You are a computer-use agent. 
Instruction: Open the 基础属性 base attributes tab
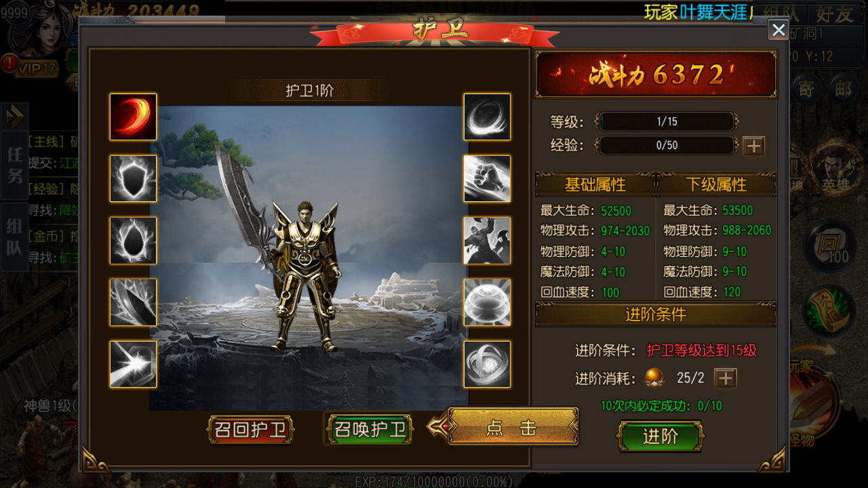click(595, 184)
